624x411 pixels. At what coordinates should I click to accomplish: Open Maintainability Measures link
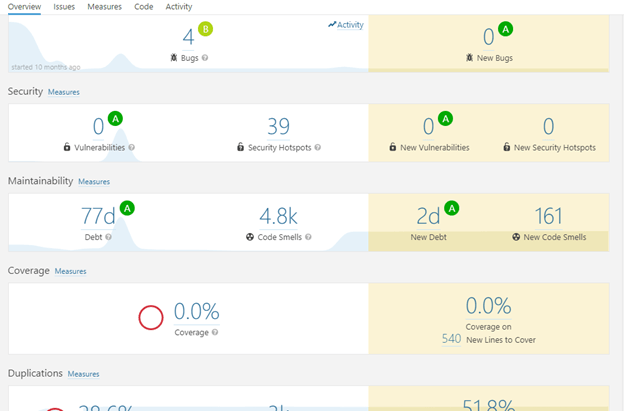[94, 181]
